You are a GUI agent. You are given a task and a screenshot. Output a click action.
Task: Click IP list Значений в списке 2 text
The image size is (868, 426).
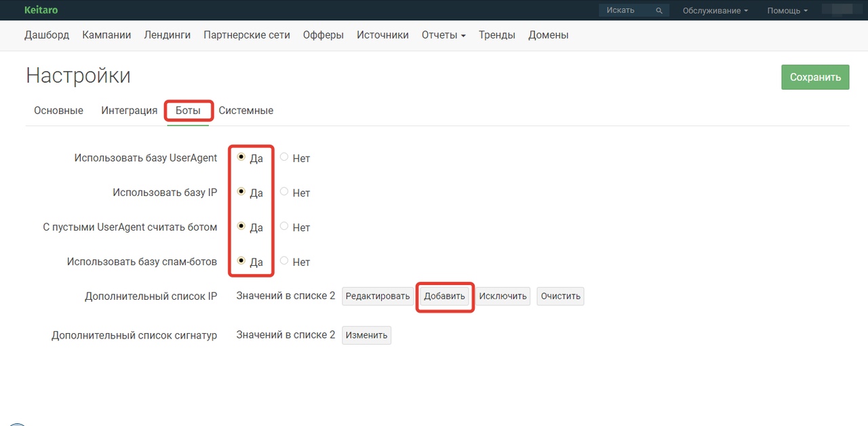point(285,296)
